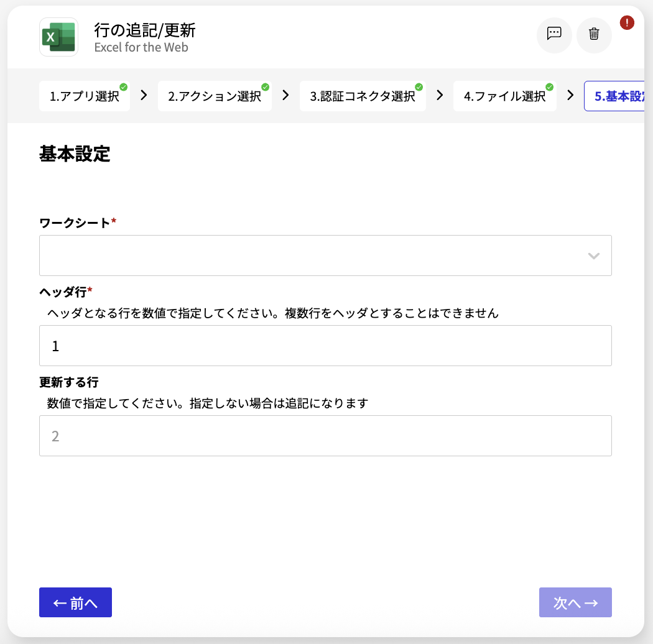Click the trash delete icon

594,35
